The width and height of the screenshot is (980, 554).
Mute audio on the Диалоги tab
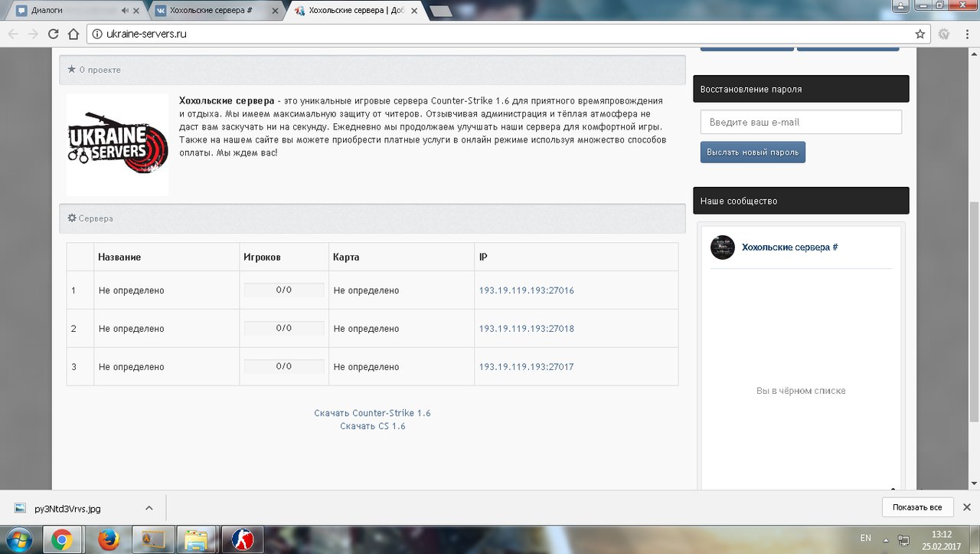pyautogui.click(x=126, y=11)
